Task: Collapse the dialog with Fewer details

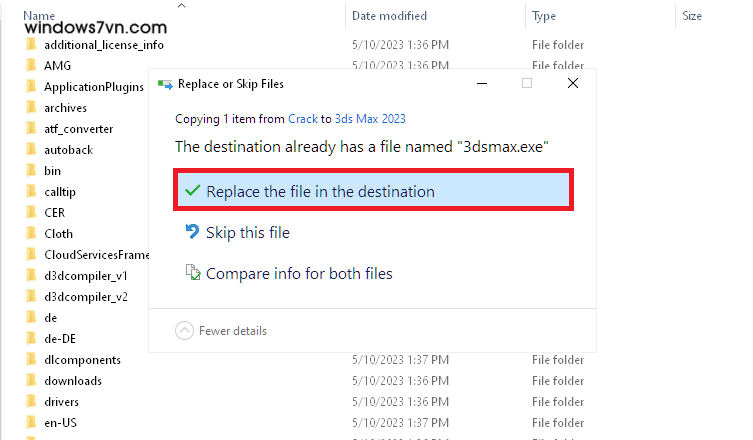Action: click(221, 331)
